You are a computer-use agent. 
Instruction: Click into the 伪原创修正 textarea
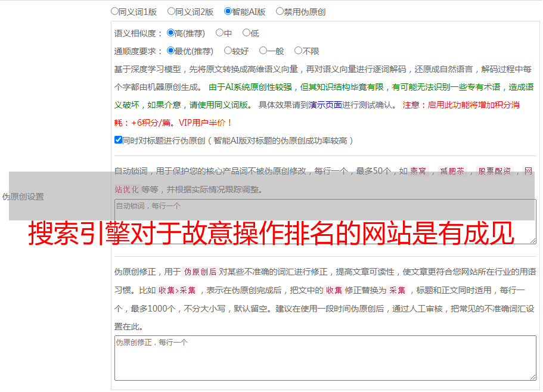(x=325, y=358)
